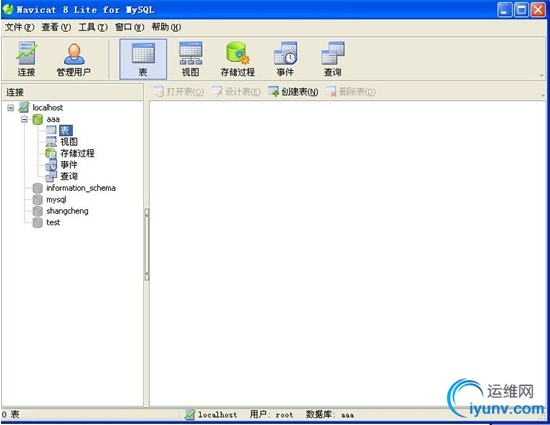Click the gray information_schema database icon
Viewport: 550px width, 425px height.
38,188
